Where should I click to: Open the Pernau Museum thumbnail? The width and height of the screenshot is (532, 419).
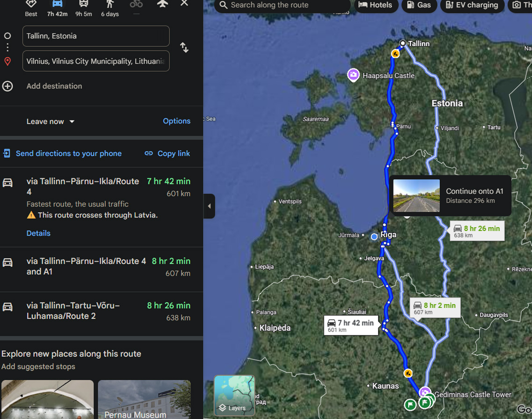click(x=144, y=400)
